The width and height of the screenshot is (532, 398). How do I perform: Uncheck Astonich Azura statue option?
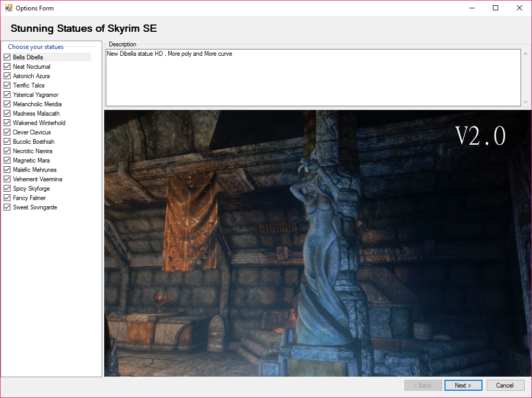[x=7, y=76]
